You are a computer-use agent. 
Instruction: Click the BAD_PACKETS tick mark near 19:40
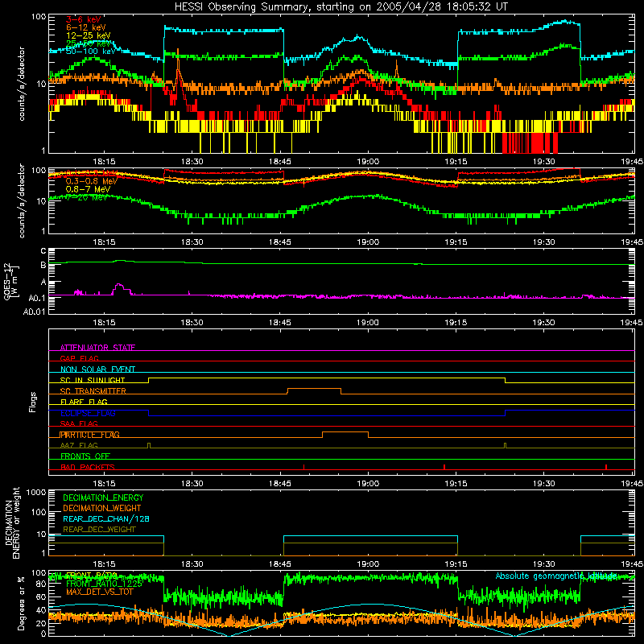(x=606, y=467)
